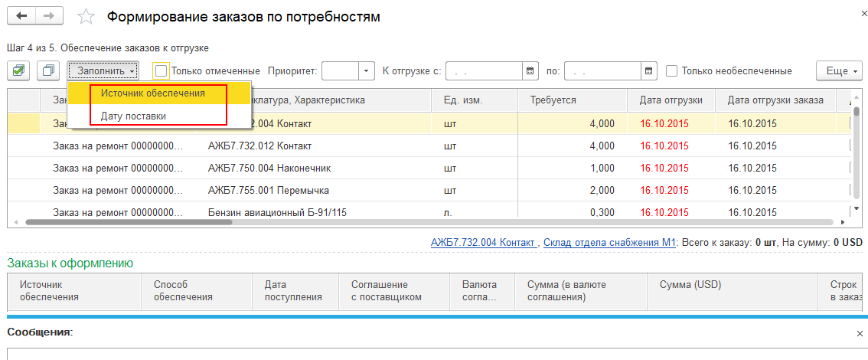This screenshot has width=868, height=360.
Task: Click the back navigation arrow
Action: 21,16
